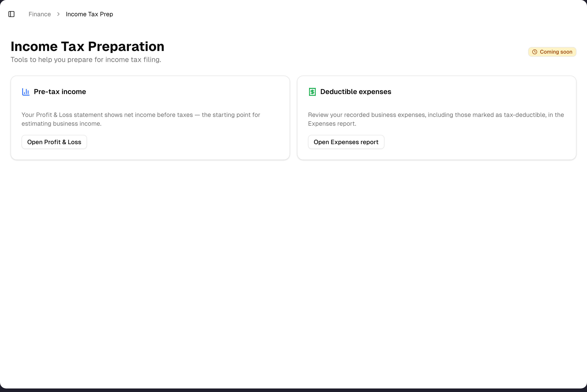Click the 'Your Profit & Loss statement' description
The height and width of the screenshot is (392, 587).
coord(141,119)
